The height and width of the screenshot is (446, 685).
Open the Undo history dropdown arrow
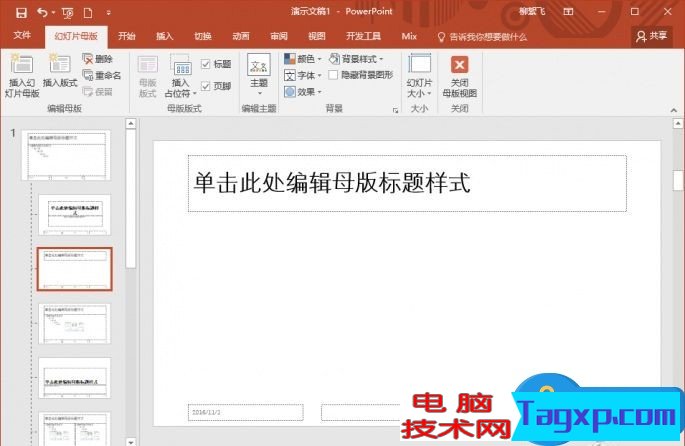(53, 13)
